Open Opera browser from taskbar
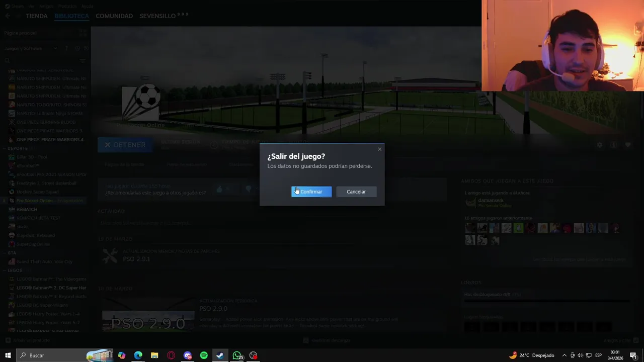The height and width of the screenshot is (362, 644). (171, 355)
